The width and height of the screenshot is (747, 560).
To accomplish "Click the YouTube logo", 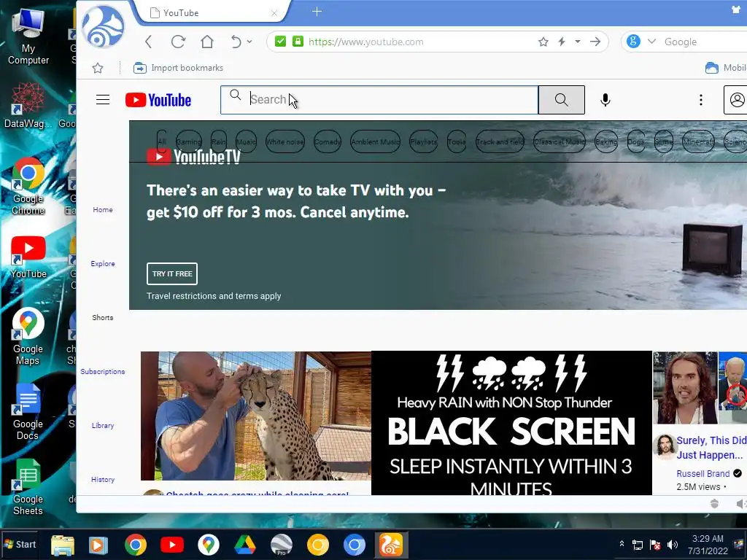I will tap(158, 100).
